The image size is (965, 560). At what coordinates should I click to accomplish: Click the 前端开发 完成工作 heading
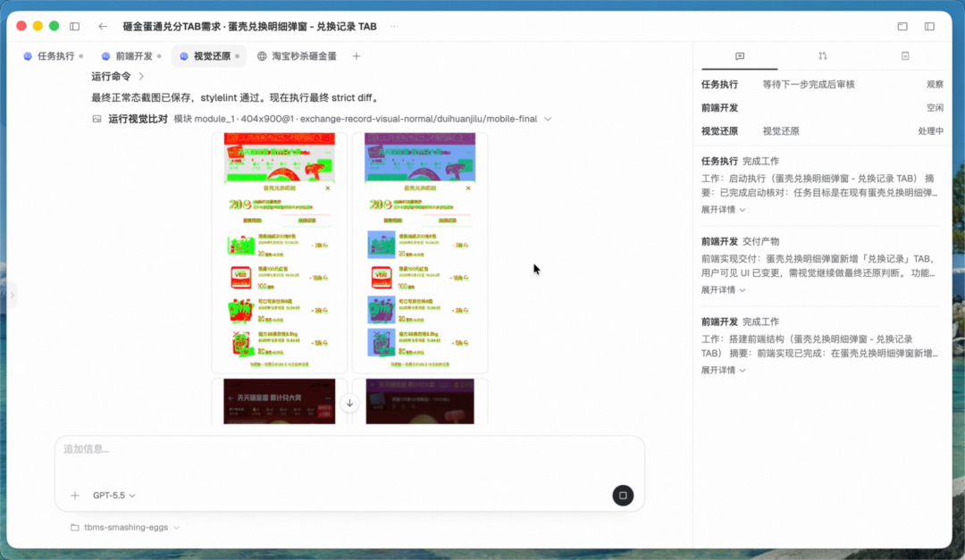click(741, 322)
